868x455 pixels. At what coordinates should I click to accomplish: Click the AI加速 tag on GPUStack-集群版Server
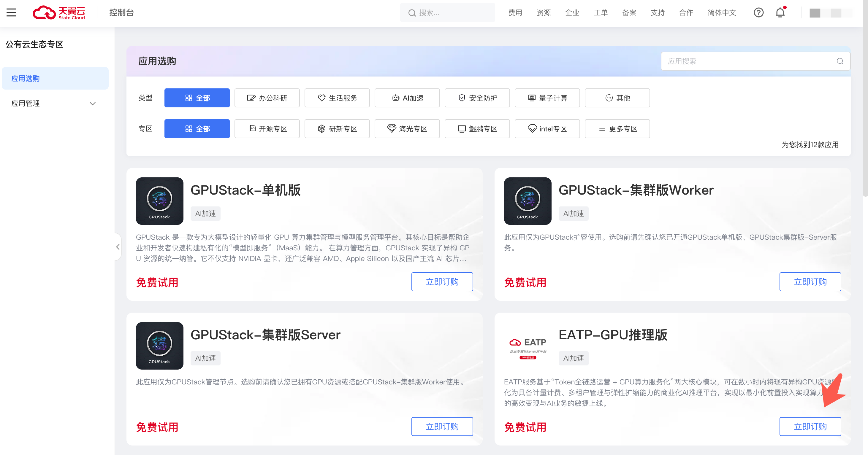coord(205,358)
